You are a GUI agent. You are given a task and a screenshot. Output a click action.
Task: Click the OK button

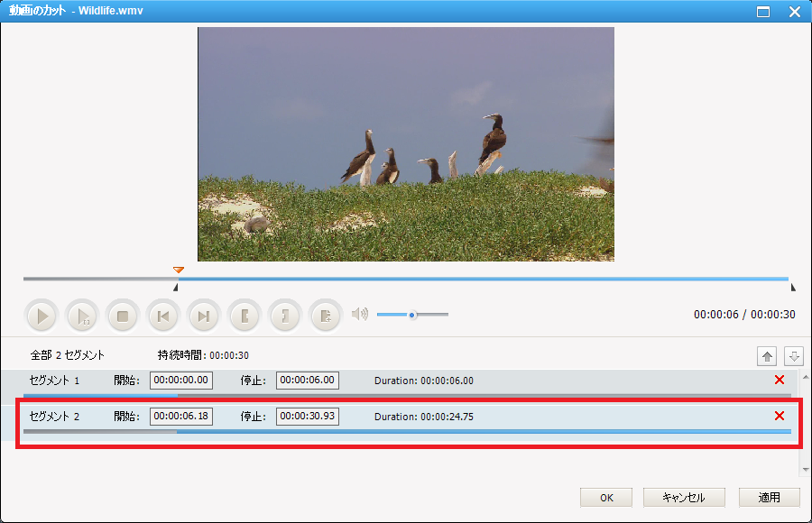(x=606, y=498)
